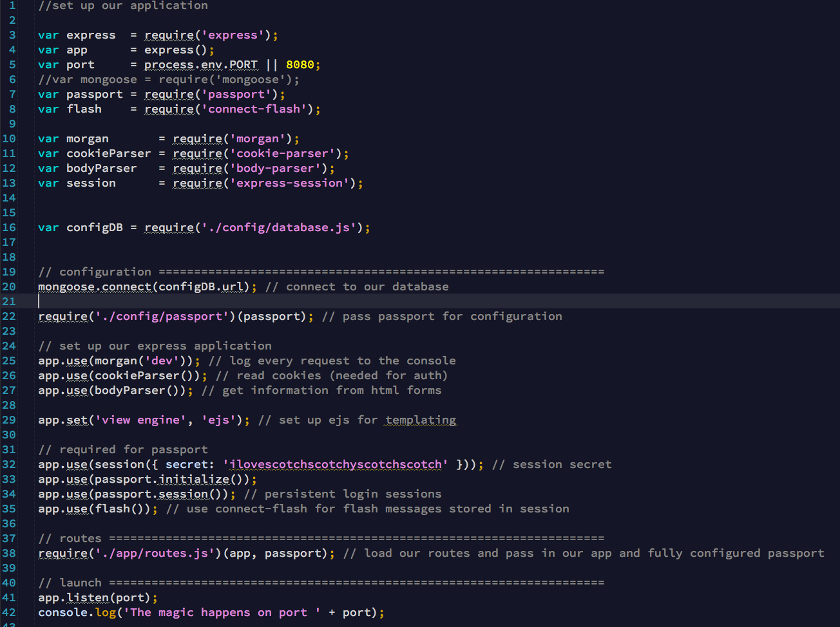The height and width of the screenshot is (627, 840).
Task: Click the 'cookie-parser' string literal
Action: [283, 153]
